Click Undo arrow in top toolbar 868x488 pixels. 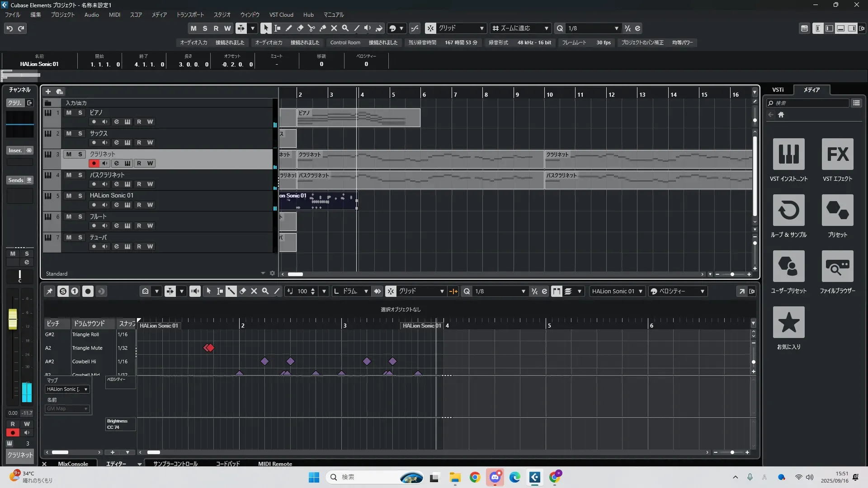(9, 28)
